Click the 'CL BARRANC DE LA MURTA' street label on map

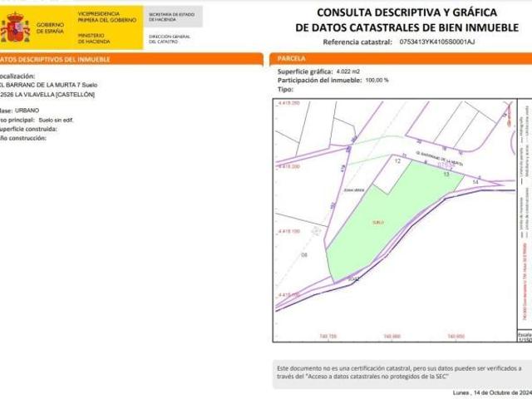click(x=440, y=159)
